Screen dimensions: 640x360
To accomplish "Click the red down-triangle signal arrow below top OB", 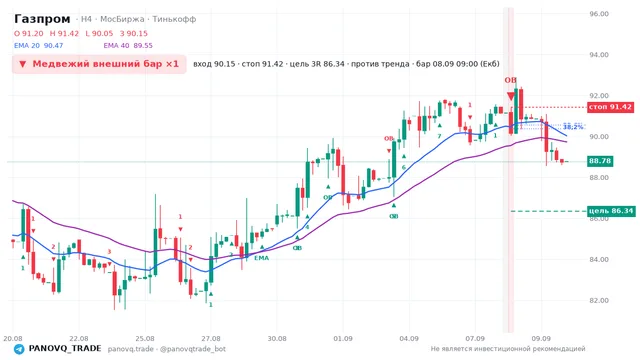I will [511, 96].
